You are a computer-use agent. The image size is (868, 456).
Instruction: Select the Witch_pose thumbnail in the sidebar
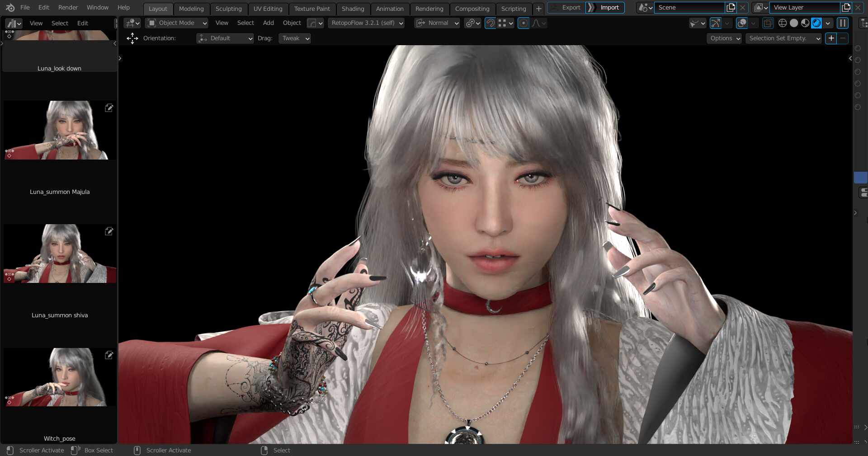tap(59, 377)
